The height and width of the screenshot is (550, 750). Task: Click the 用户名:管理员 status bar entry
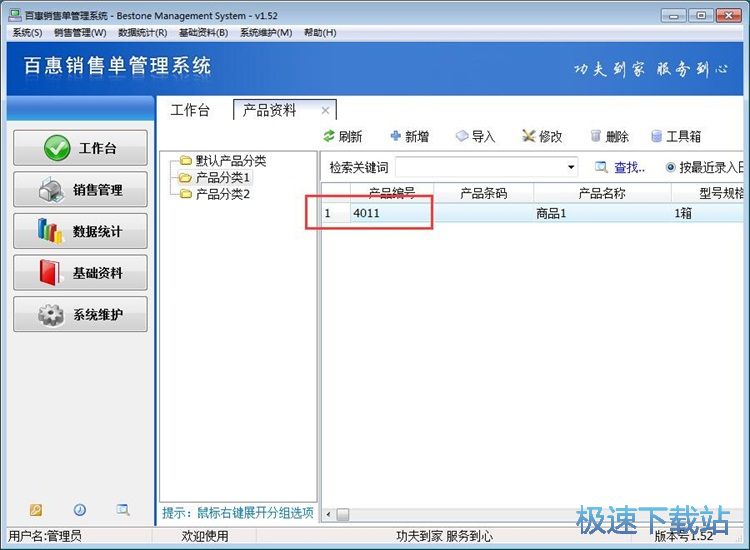(x=45, y=536)
